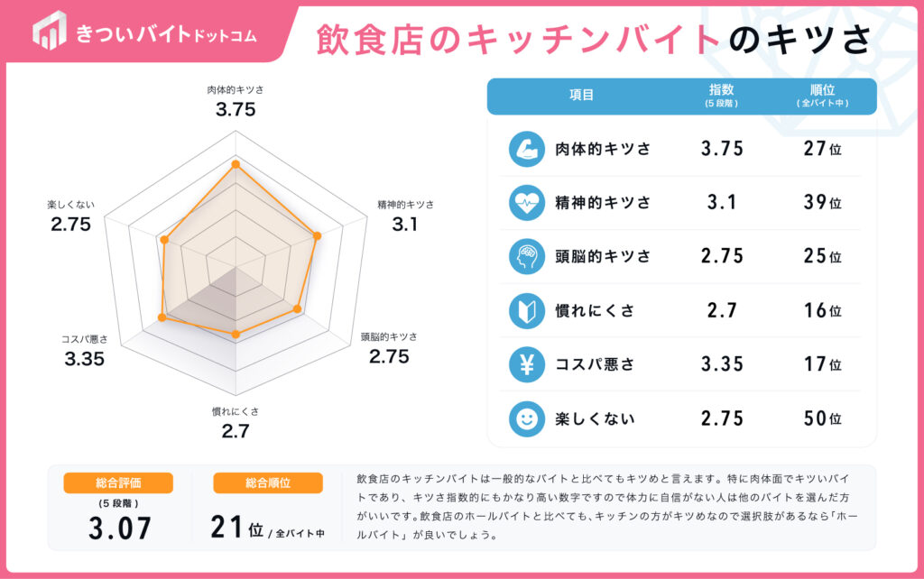Click the beginner mark icon for 慣れにくさ
The width and height of the screenshot is (924, 579).
coord(526,310)
